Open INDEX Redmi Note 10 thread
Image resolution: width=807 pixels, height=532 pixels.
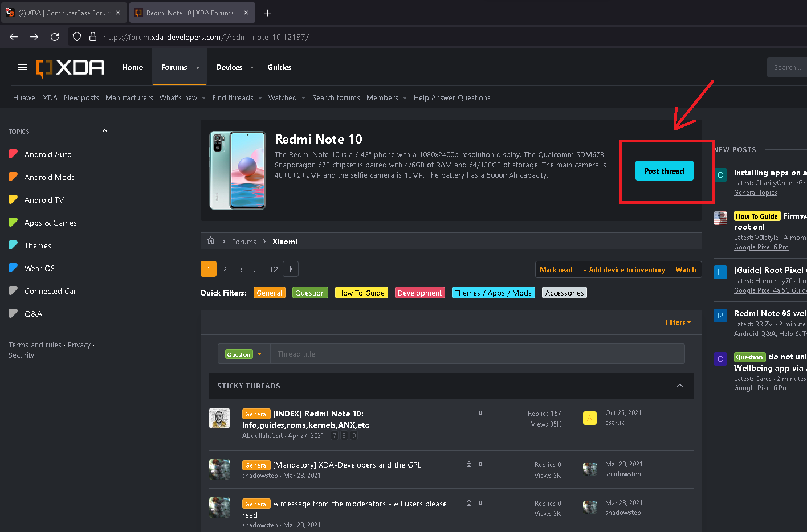[x=305, y=419]
